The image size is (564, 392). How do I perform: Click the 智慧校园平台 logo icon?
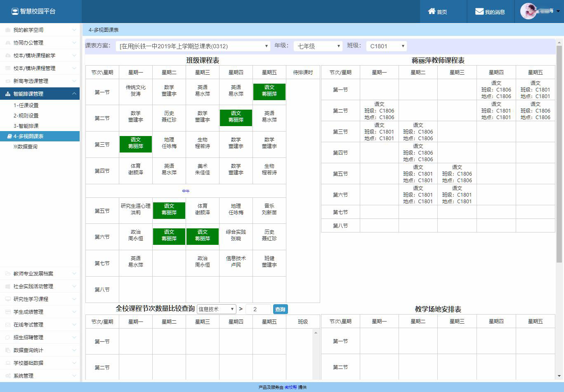(x=15, y=12)
